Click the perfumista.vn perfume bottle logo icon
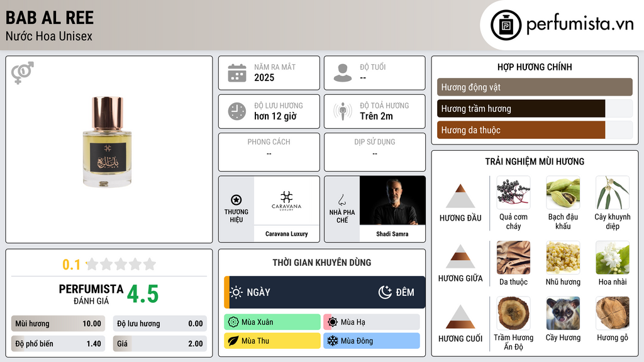The image size is (644, 362). click(x=506, y=25)
